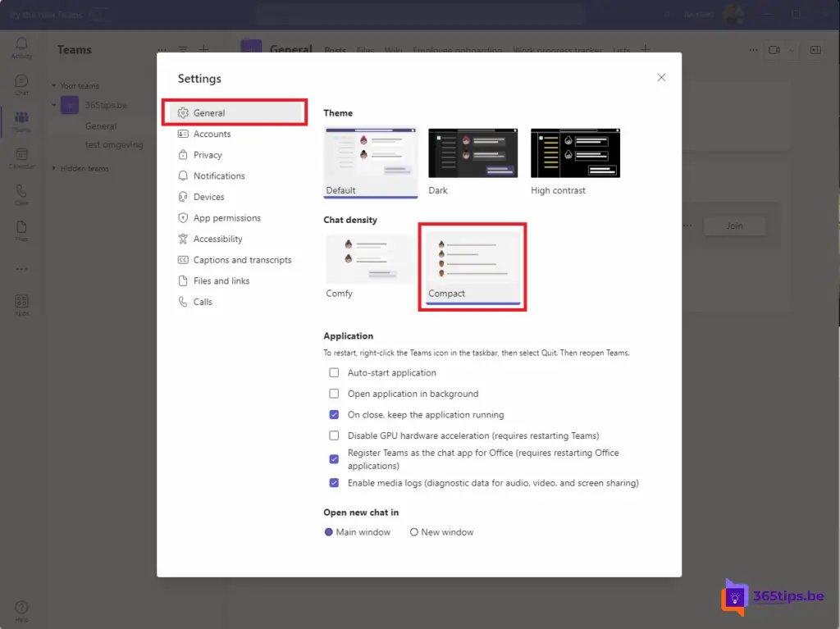Screen dimensions: 840x629
Task: Open Help icon in left rail
Action: (x=21, y=611)
